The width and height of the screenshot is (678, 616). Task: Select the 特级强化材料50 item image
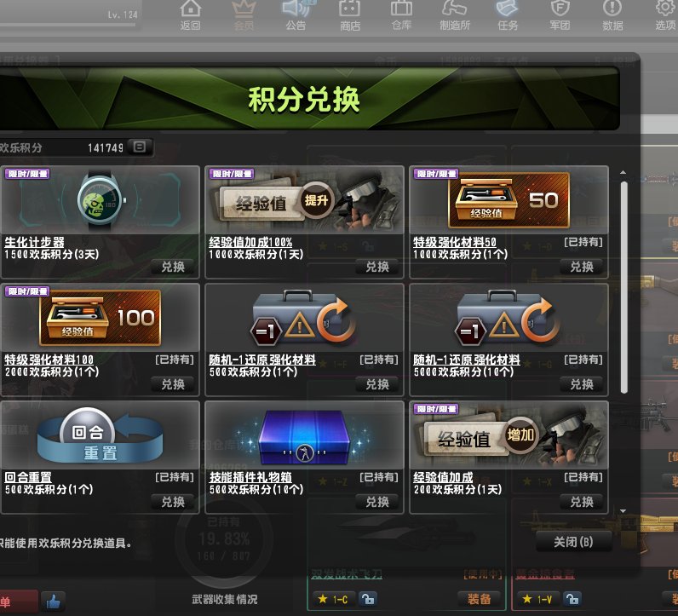tap(509, 200)
